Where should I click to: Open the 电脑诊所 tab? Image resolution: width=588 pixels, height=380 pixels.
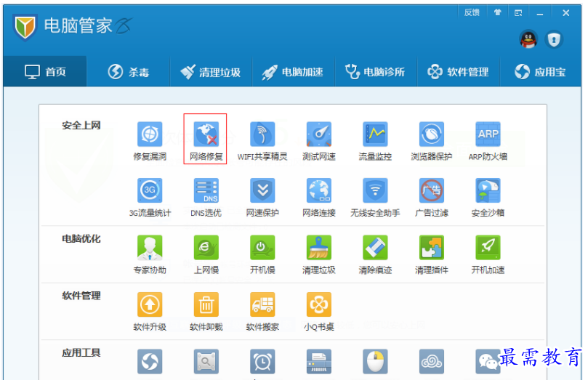(x=375, y=71)
